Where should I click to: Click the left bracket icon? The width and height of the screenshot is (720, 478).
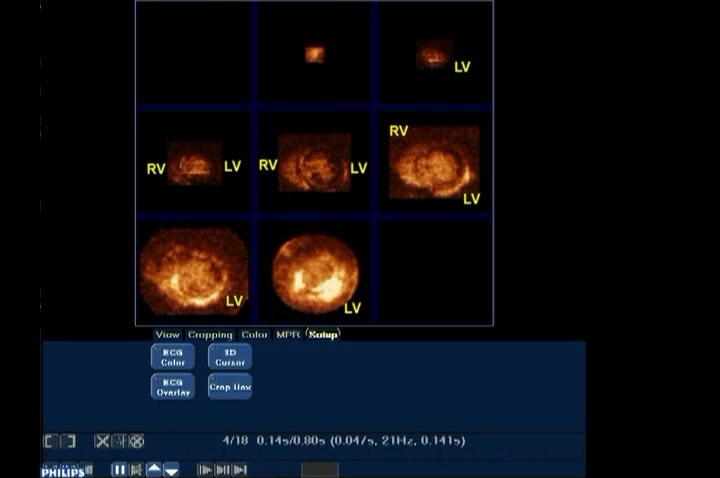click(50, 441)
